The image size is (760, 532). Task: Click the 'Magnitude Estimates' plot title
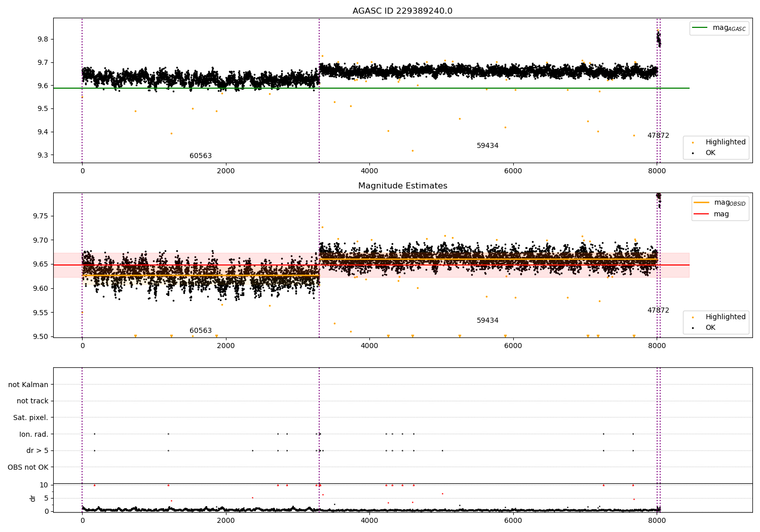pos(402,186)
